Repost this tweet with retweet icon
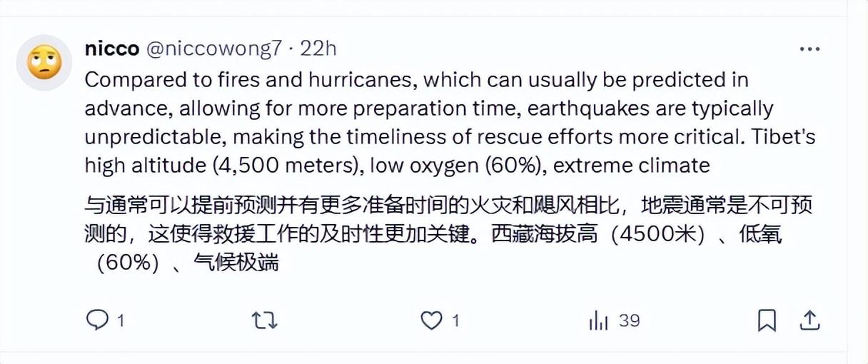868x364 pixels. tap(264, 320)
